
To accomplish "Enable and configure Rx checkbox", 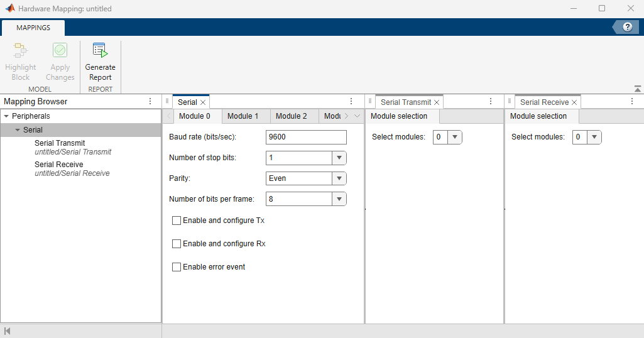I will click(x=176, y=244).
